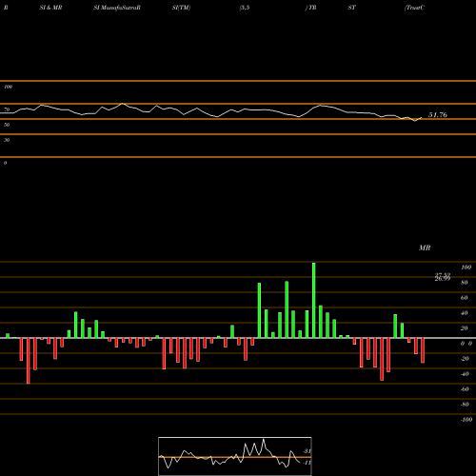Click the 'MR' label above bar chart
This screenshot has width=476, height=476.
click(x=425, y=248)
